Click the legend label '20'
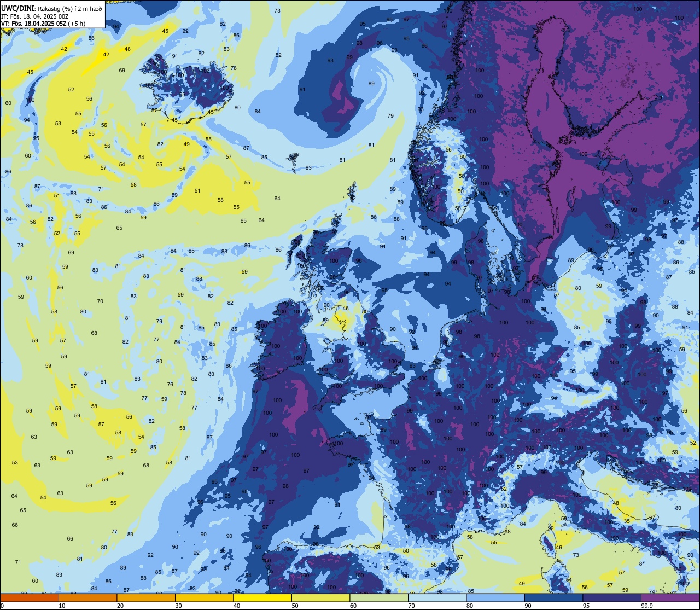The image size is (700, 610). coord(120,606)
